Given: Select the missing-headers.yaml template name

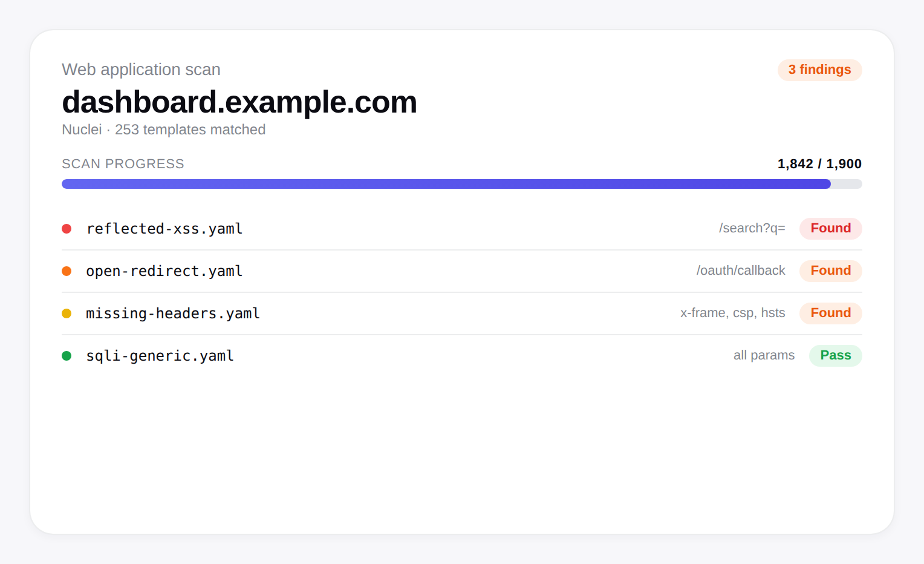Looking at the screenshot, I should [x=173, y=313].
